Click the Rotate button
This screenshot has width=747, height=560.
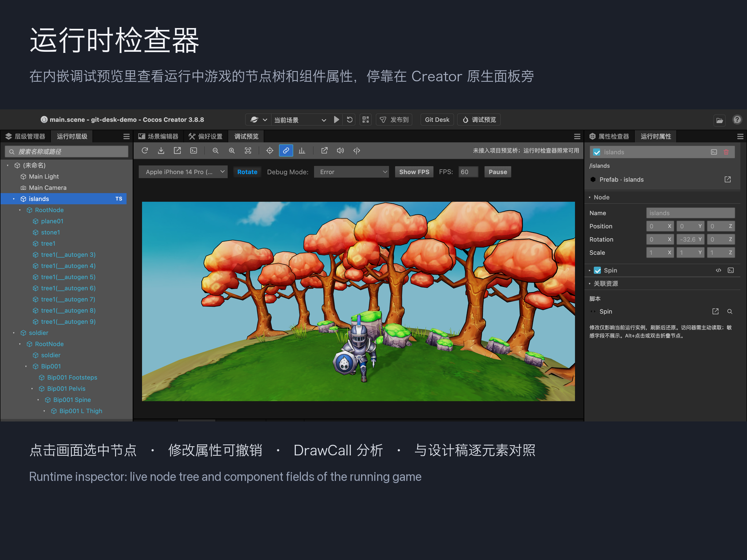tap(247, 172)
